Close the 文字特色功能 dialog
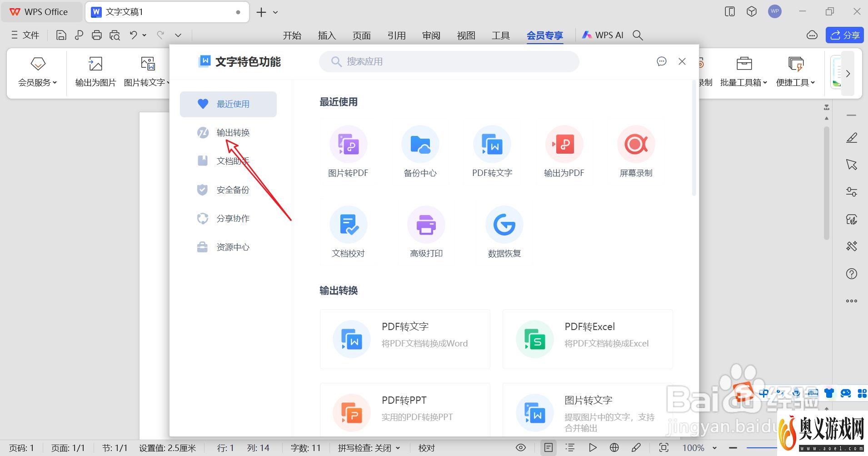The width and height of the screenshot is (868, 456). click(x=682, y=61)
